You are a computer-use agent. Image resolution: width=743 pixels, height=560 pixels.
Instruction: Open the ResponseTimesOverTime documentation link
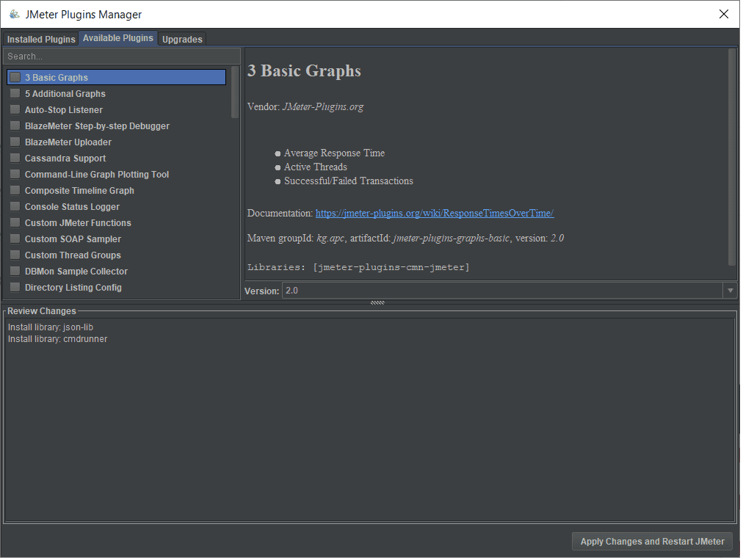tap(436, 213)
